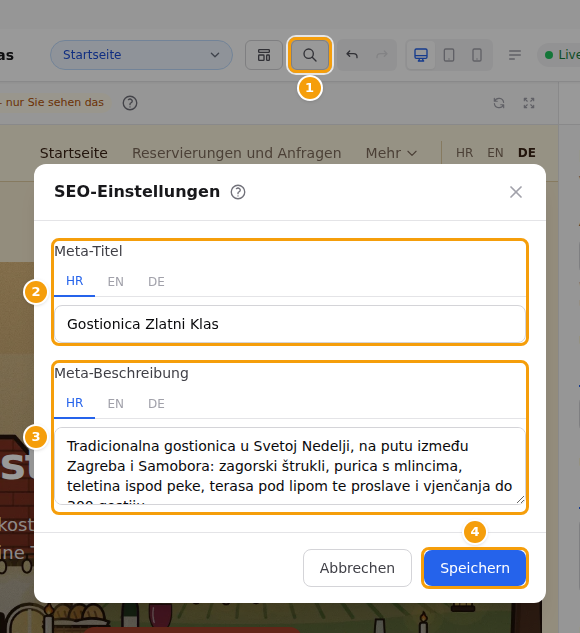Expand the Mehr navigation dropdown
580x633 pixels.
391,153
